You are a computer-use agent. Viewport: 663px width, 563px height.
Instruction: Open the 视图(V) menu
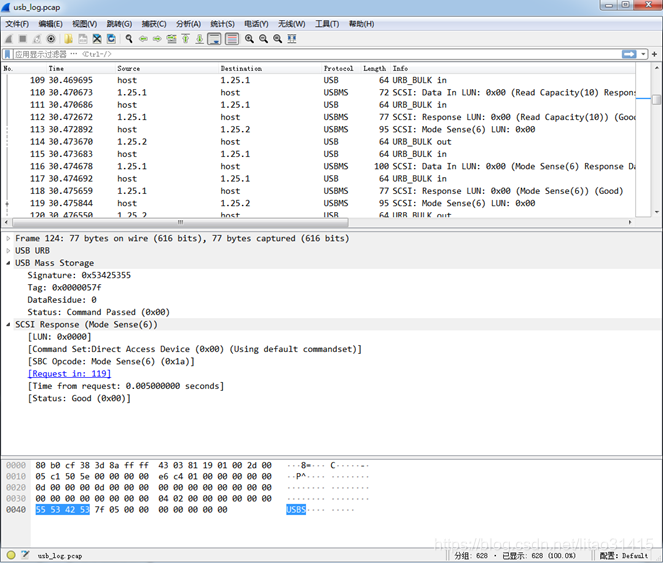pyautogui.click(x=85, y=24)
